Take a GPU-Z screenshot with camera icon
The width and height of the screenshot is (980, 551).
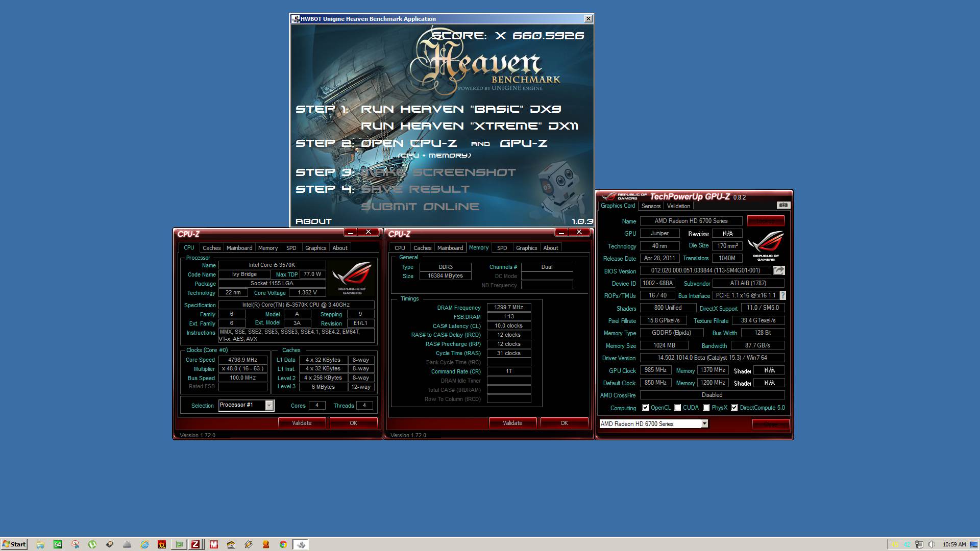pyautogui.click(x=783, y=205)
